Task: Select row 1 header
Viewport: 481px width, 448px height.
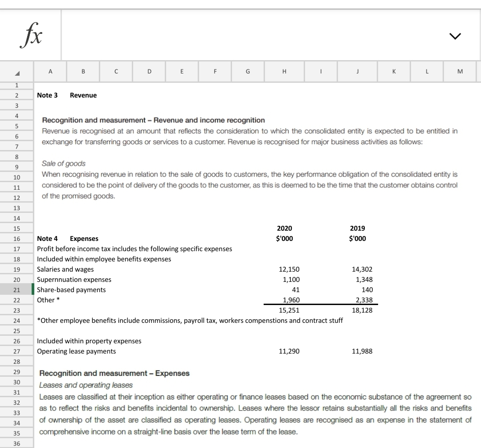Action: 16,85
